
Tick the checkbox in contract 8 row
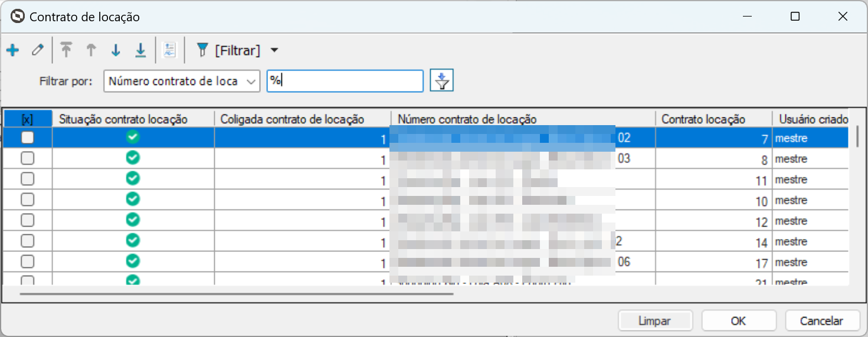(x=28, y=159)
